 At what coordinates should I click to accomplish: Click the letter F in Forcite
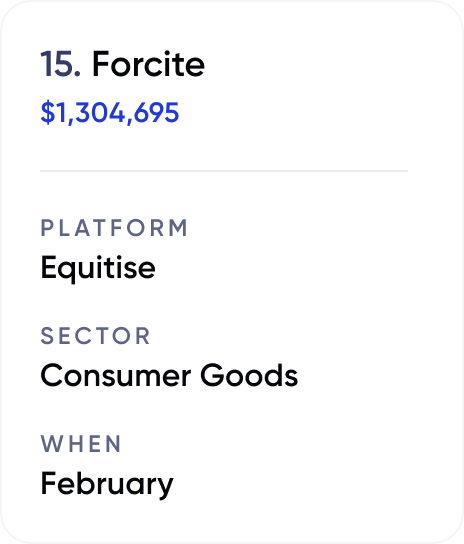pyautogui.click(x=100, y=64)
